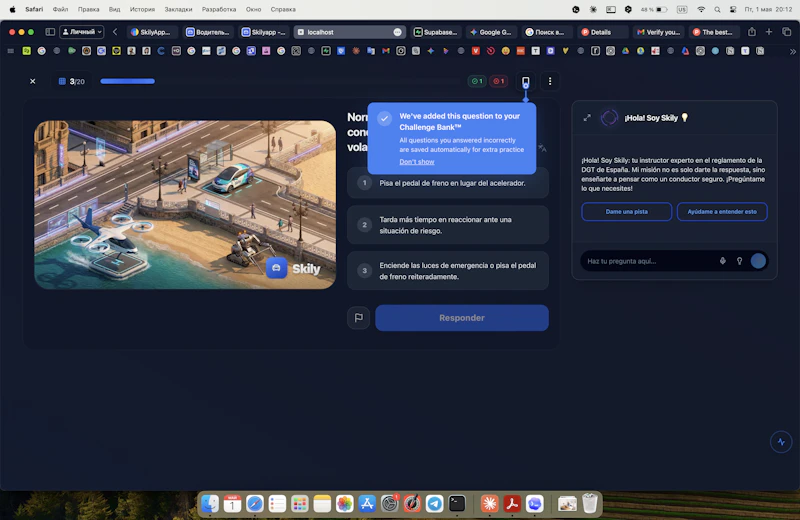Click the Responder button

point(462,317)
